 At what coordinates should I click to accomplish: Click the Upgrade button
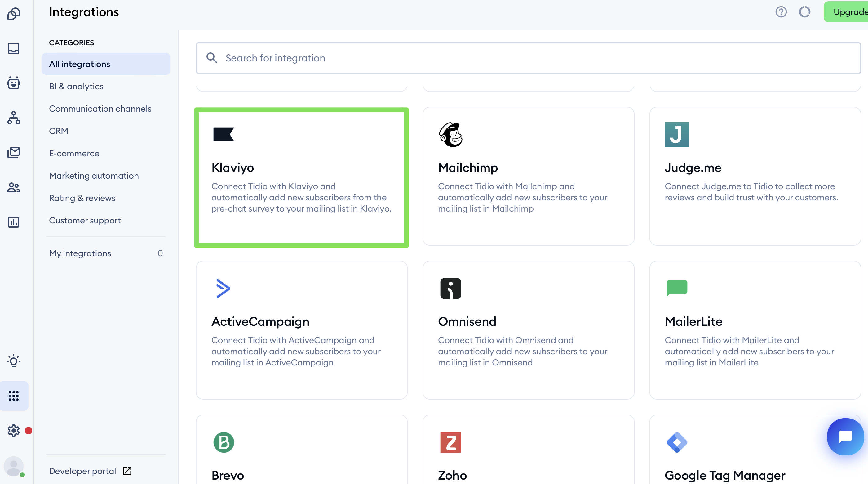[x=846, y=12]
